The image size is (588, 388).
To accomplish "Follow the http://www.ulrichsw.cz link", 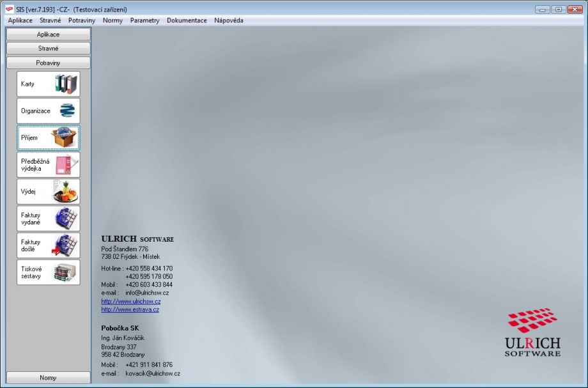I will (131, 302).
